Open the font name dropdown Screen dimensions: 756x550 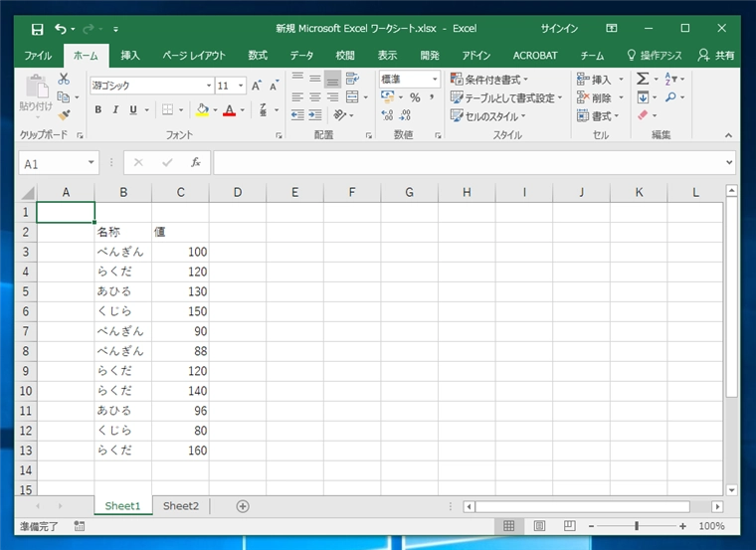point(209,86)
